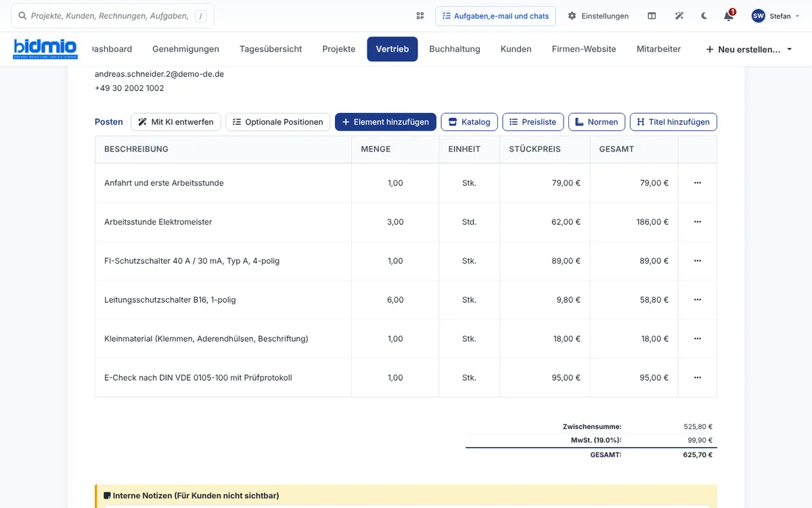
Task: Open the magic wand assistant icon
Action: (679, 16)
